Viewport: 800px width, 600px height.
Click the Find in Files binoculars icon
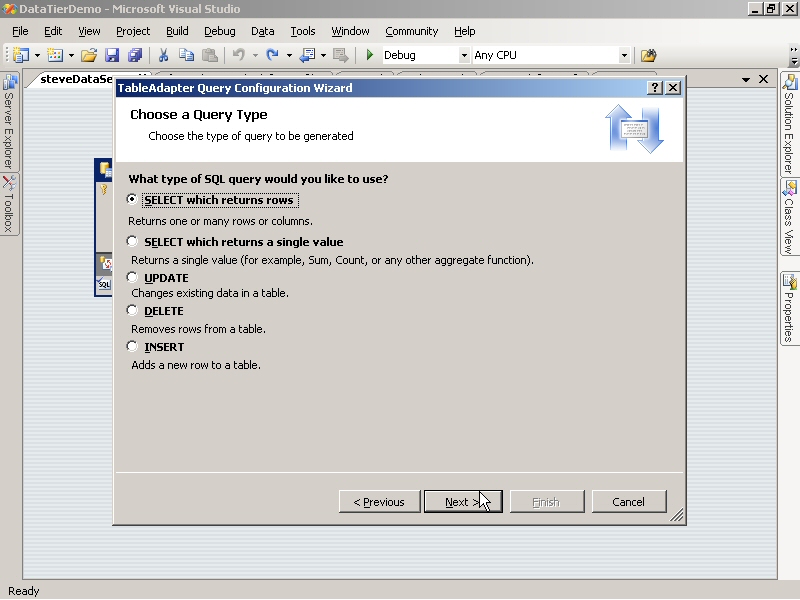[648, 55]
